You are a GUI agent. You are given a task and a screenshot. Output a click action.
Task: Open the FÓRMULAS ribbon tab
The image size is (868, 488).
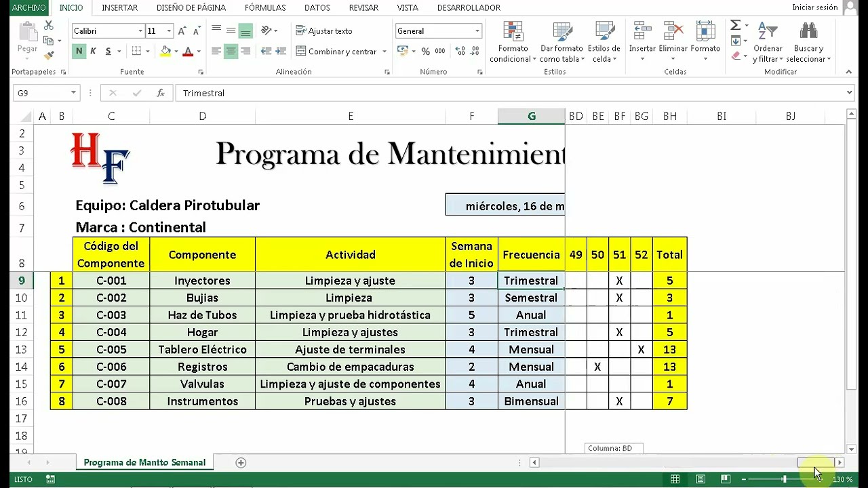pos(265,7)
